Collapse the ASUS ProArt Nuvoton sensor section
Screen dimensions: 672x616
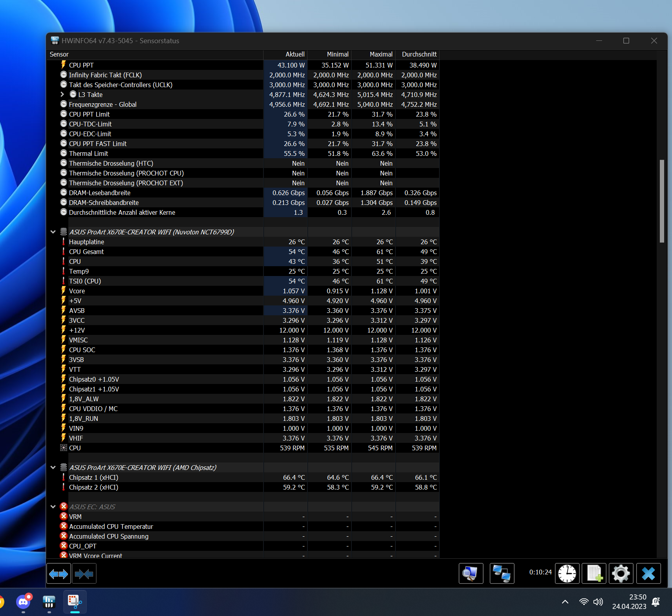53,232
